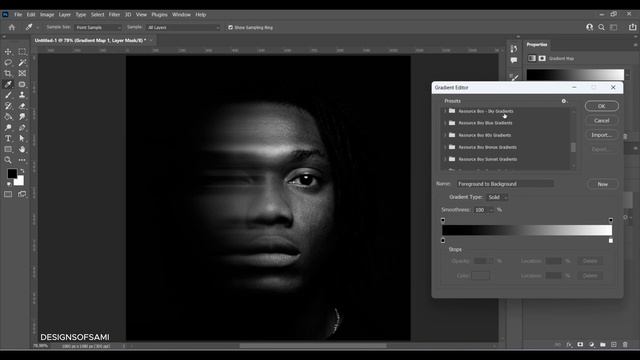Open the Window menu
Image resolution: width=640 pixels, height=360 pixels.
pos(181,14)
